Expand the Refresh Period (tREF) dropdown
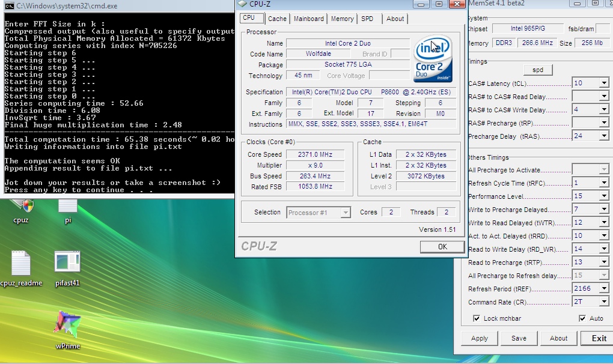This screenshot has height=364, width=613. 604,289
